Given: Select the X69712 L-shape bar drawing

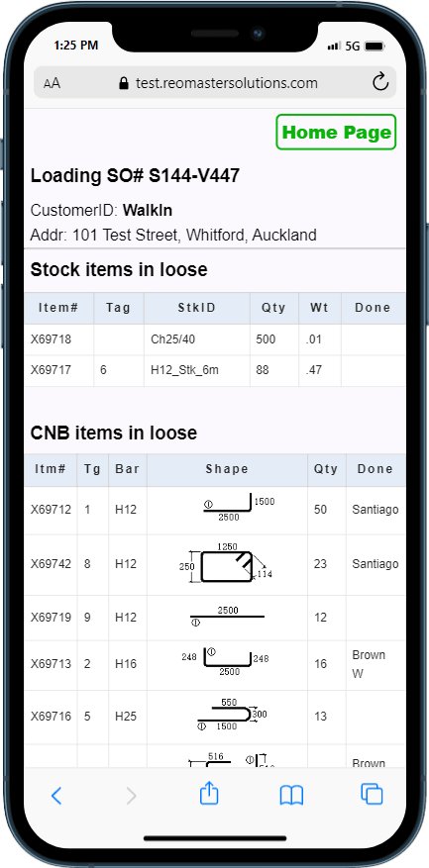Looking at the screenshot, I should (x=239, y=510).
